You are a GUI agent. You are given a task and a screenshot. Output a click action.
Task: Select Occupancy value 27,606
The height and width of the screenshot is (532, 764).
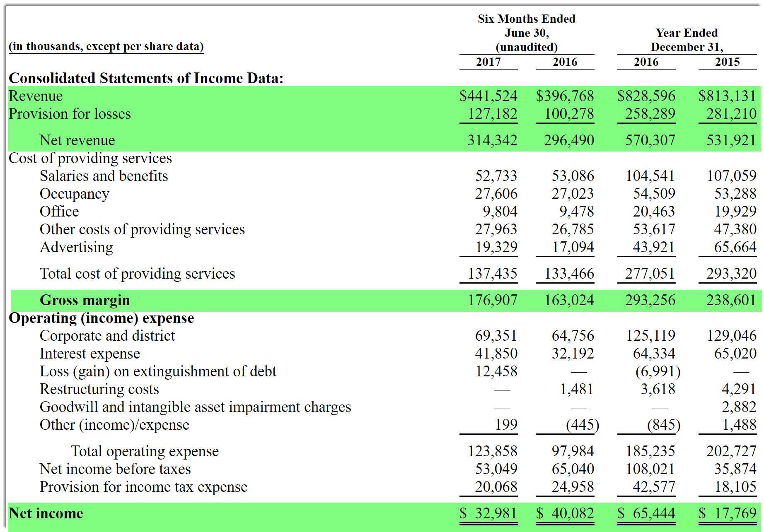(x=496, y=194)
